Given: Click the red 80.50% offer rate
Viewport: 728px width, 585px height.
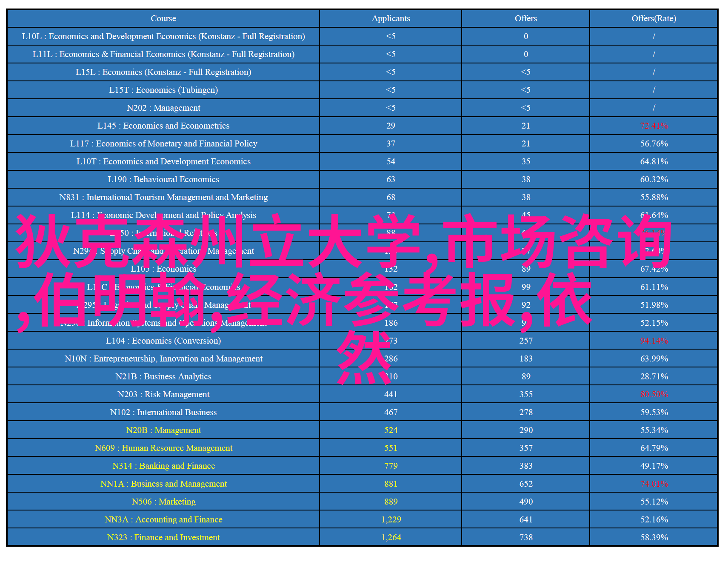Looking at the screenshot, I should (654, 394).
